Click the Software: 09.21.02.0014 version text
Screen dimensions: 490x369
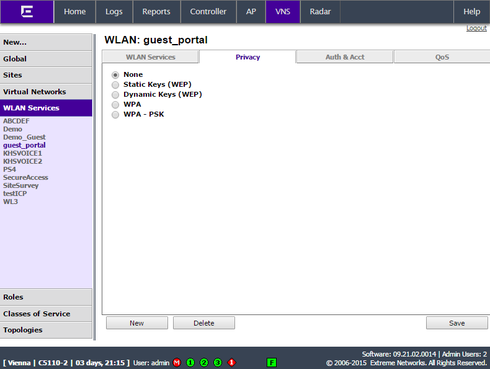[399, 354]
